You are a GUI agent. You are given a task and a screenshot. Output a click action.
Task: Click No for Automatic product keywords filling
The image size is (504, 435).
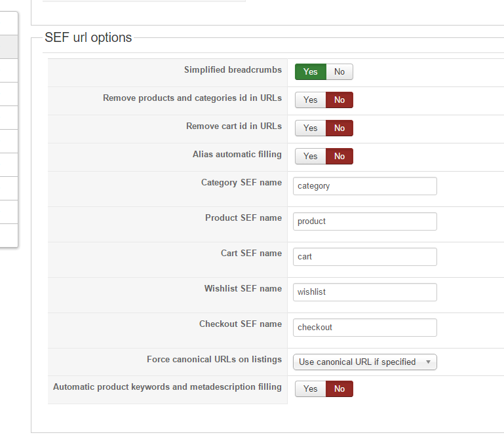[339, 388]
